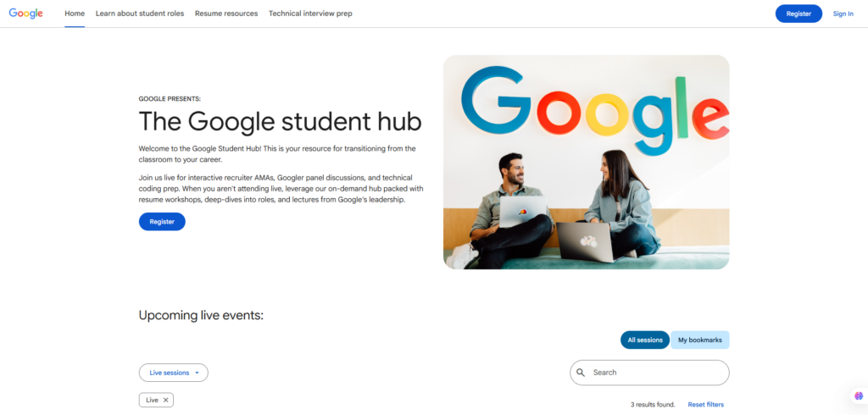
Task: Remove the Live filter chip with X
Action: pyautogui.click(x=165, y=400)
